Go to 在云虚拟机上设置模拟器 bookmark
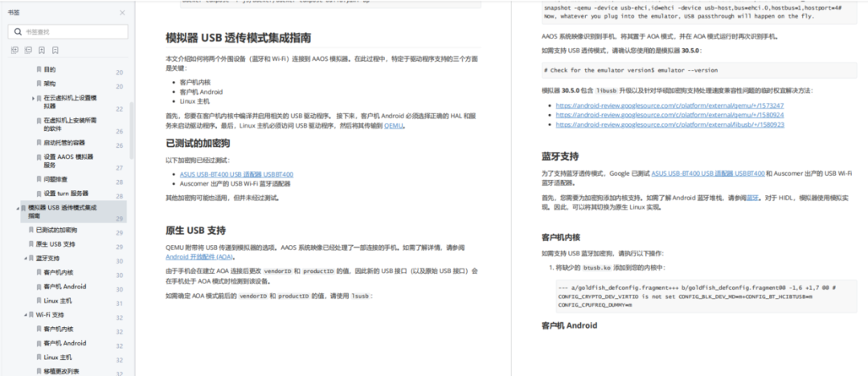The image size is (868, 376). [x=70, y=102]
